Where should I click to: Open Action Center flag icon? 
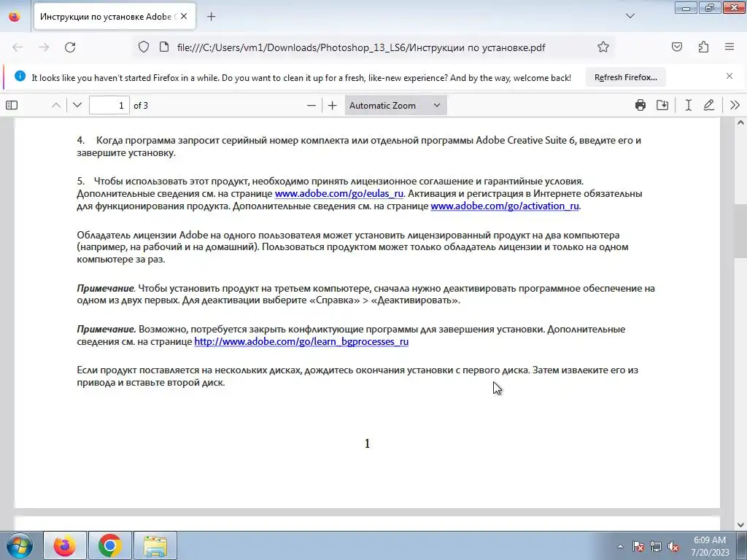click(x=638, y=546)
